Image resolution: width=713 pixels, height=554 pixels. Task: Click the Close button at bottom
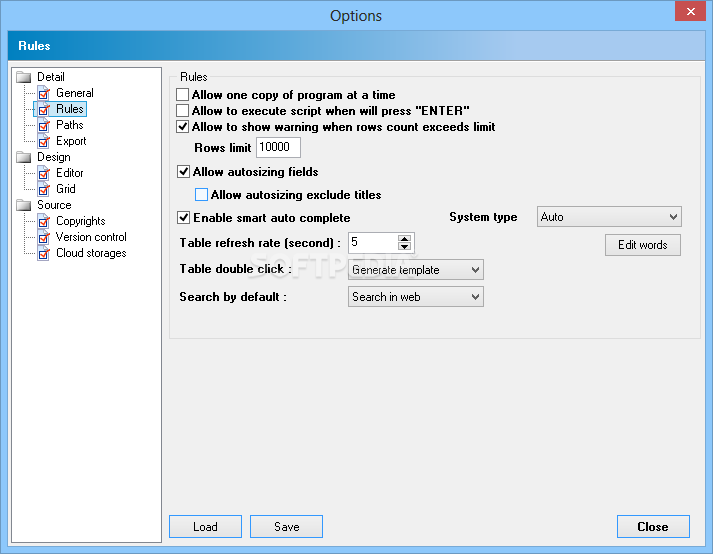click(x=653, y=527)
